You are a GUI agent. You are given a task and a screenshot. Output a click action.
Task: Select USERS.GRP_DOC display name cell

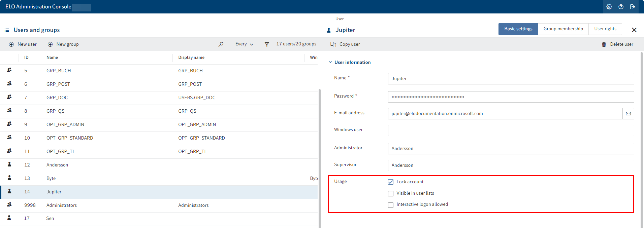coord(197,98)
